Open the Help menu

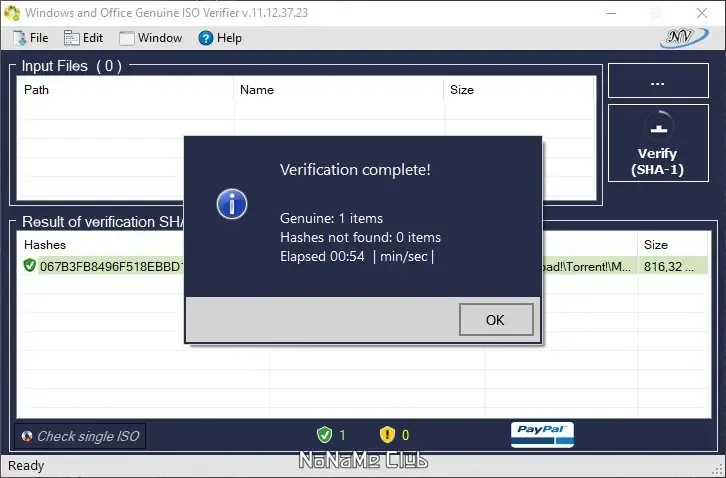[x=220, y=38]
